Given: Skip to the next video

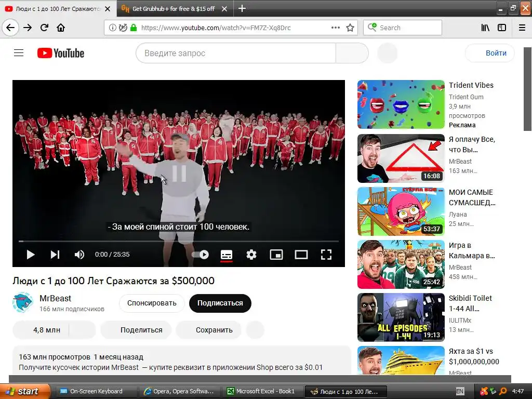Looking at the screenshot, I should click(55, 255).
